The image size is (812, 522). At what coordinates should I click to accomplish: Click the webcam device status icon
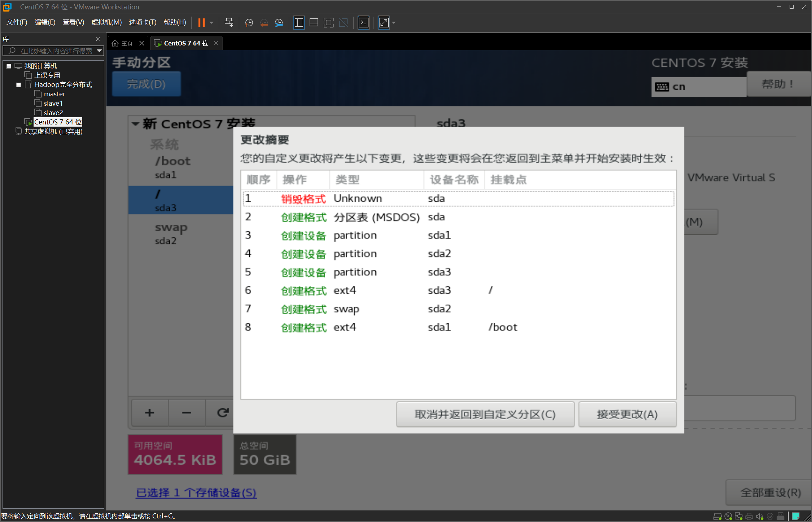[x=770, y=517]
